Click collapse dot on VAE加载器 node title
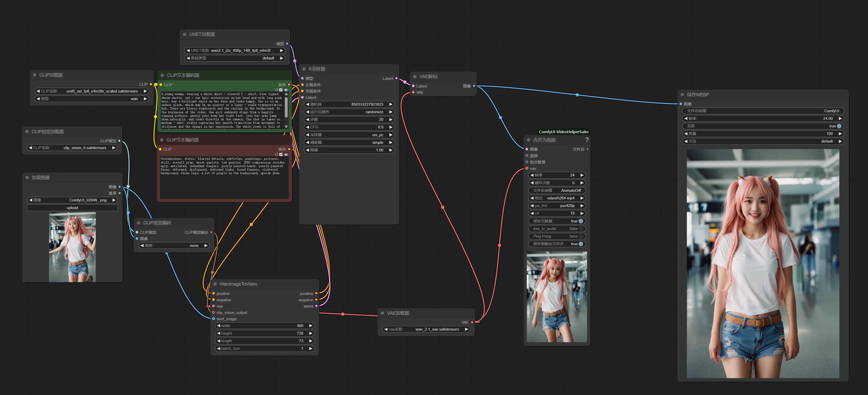868x395 pixels. tap(382, 313)
